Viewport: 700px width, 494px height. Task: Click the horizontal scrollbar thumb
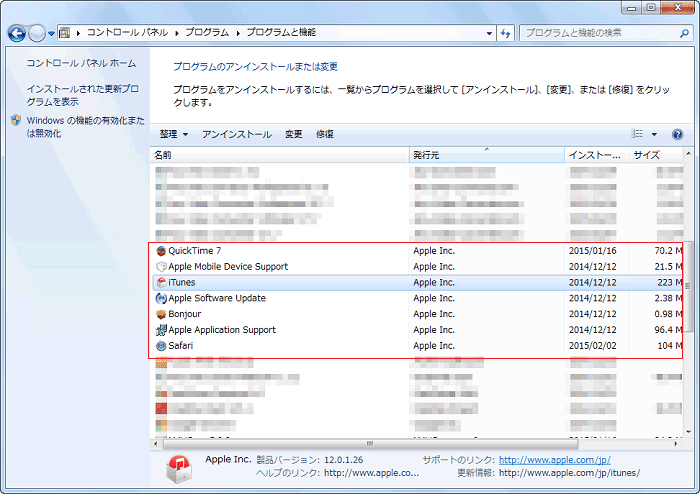coord(370,444)
